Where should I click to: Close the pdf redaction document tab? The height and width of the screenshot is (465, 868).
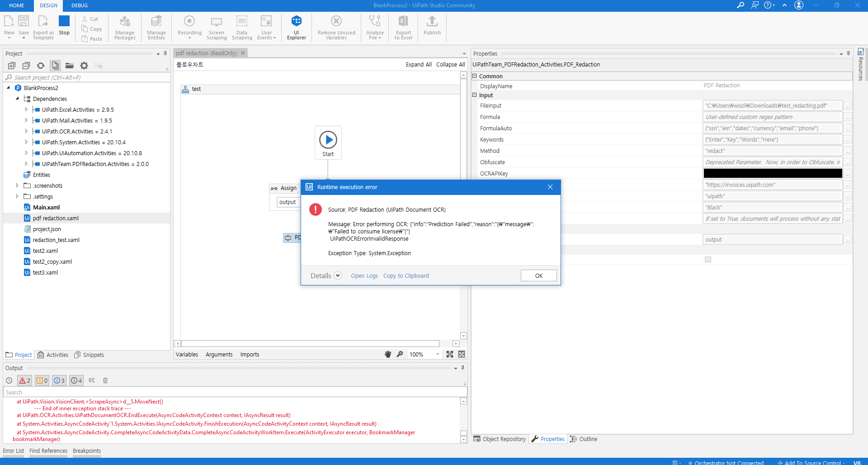pos(243,53)
